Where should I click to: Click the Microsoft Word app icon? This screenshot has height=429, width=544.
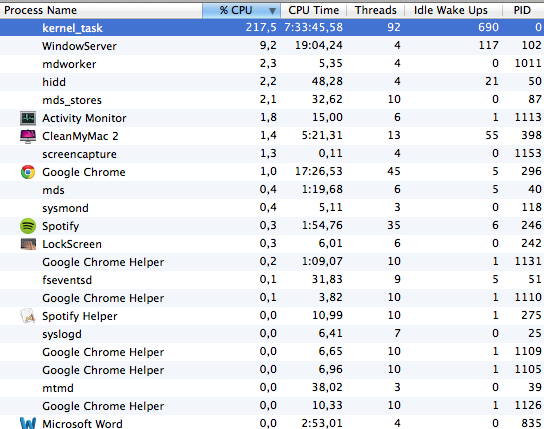click(x=28, y=423)
